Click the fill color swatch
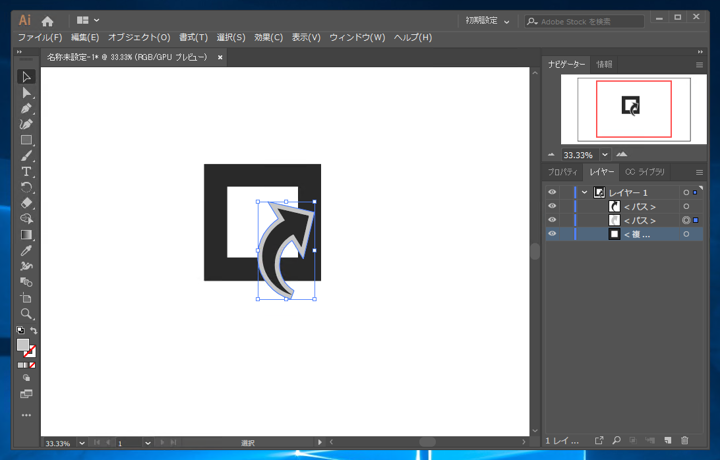 (22, 345)
